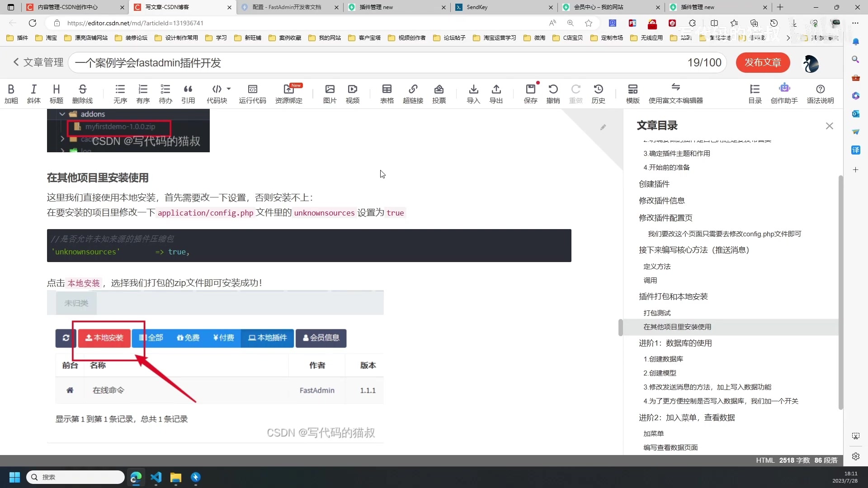868x488 pixels.
Task: Click the 发布文章 publish button
Action: tap(763, 63)
